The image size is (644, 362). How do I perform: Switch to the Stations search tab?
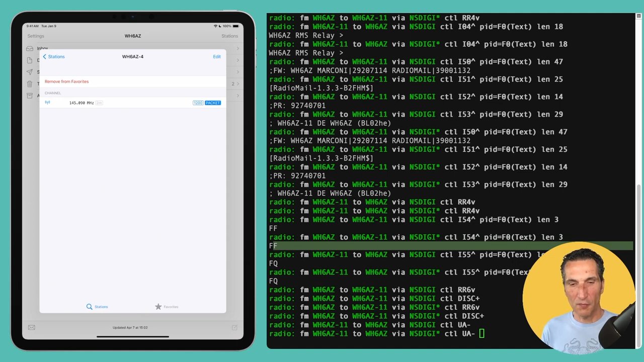coord(97,307)
